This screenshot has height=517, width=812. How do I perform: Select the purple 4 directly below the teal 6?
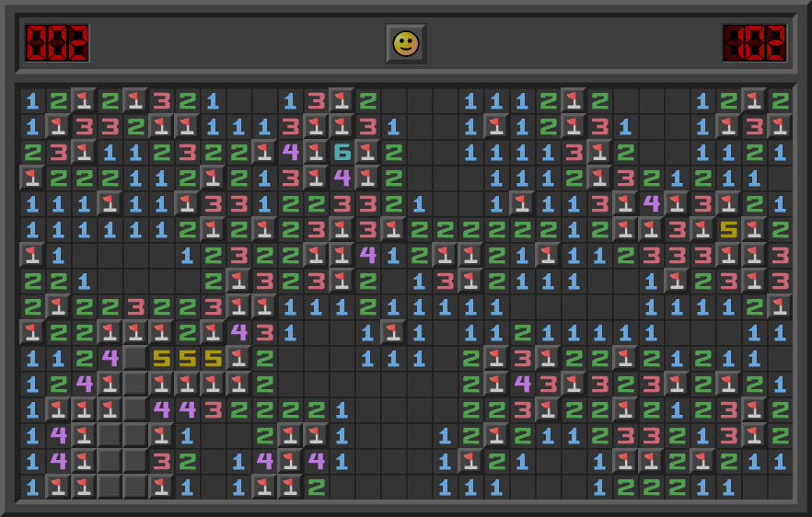click(342, 178)
